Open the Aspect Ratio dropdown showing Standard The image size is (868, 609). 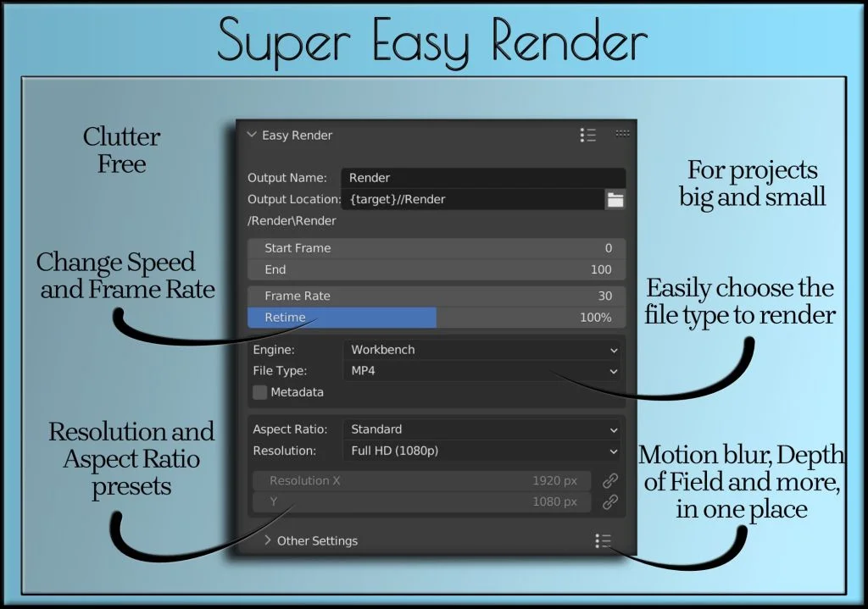[483, 429]
